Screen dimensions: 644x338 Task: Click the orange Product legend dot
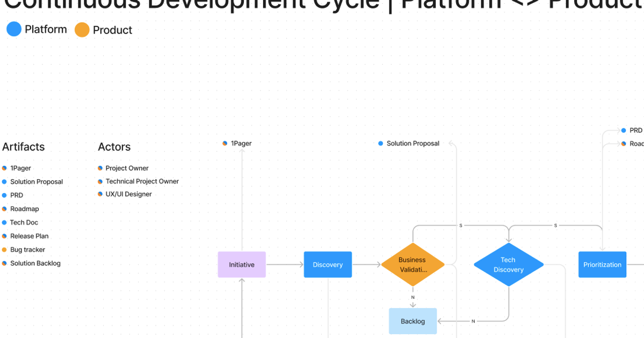pyautogui.click(x=82, y=29)
